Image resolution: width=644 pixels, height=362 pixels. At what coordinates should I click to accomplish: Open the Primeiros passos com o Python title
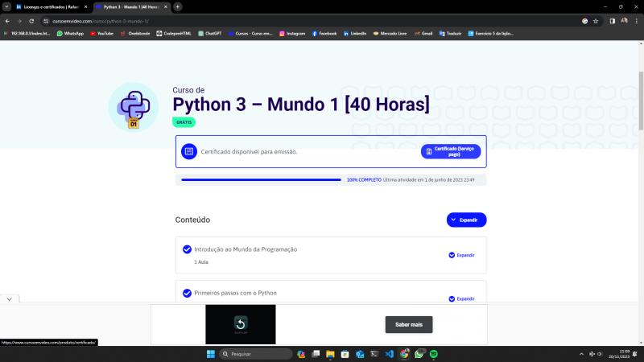[235, 293]
